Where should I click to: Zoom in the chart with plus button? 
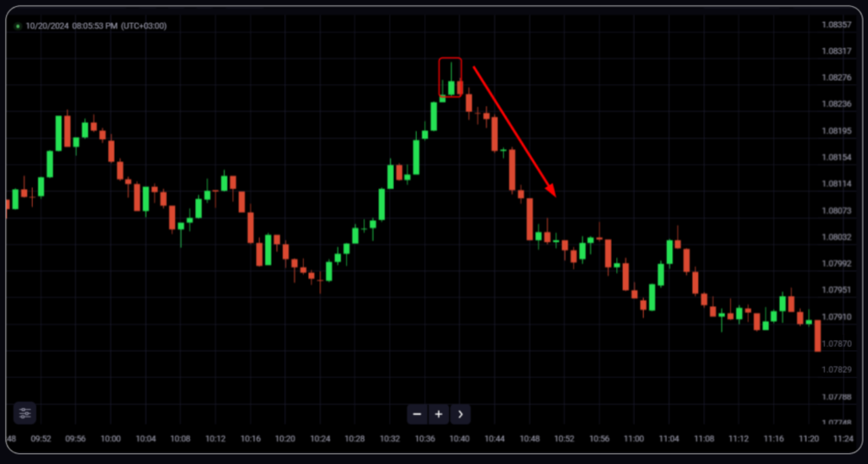pos(439,414)
